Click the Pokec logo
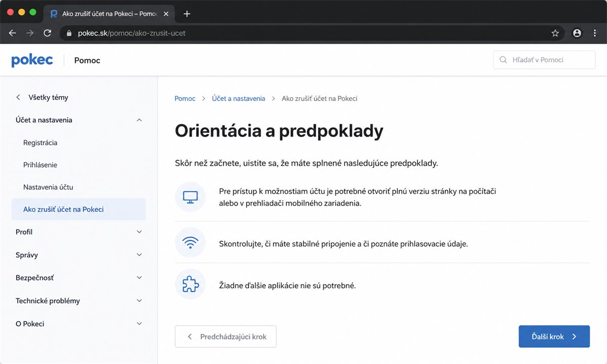The width and height of the screenshot is (607, 364). pos(32,60)
